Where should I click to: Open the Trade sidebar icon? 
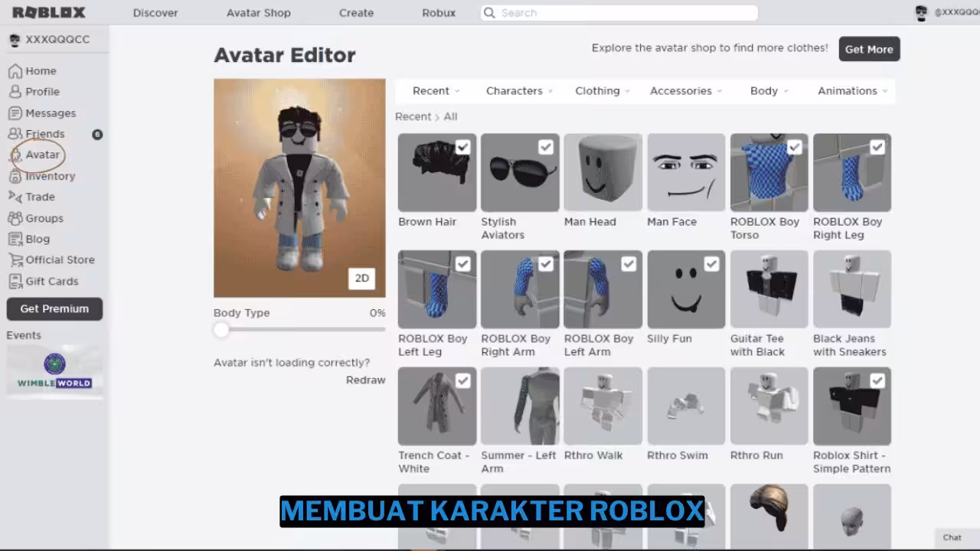pos(15,197)
